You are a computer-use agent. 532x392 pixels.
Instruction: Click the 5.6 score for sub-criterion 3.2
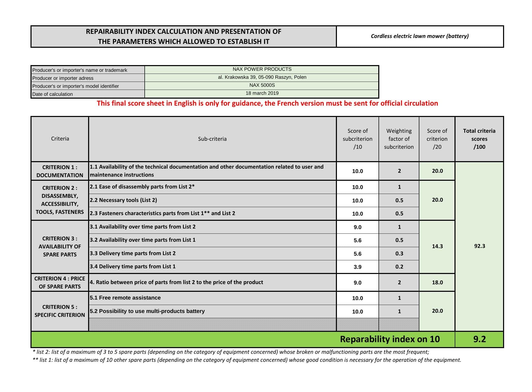357,240
